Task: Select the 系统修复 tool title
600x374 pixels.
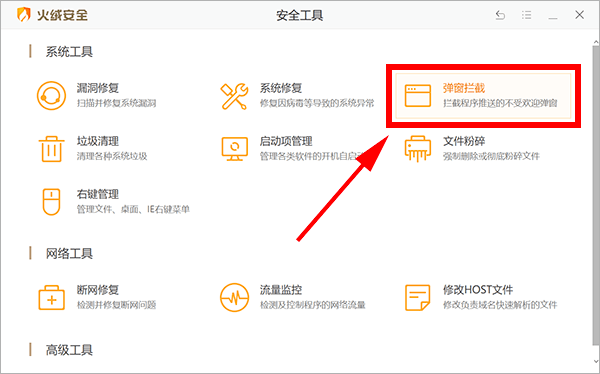Action: tap(281, 88)
